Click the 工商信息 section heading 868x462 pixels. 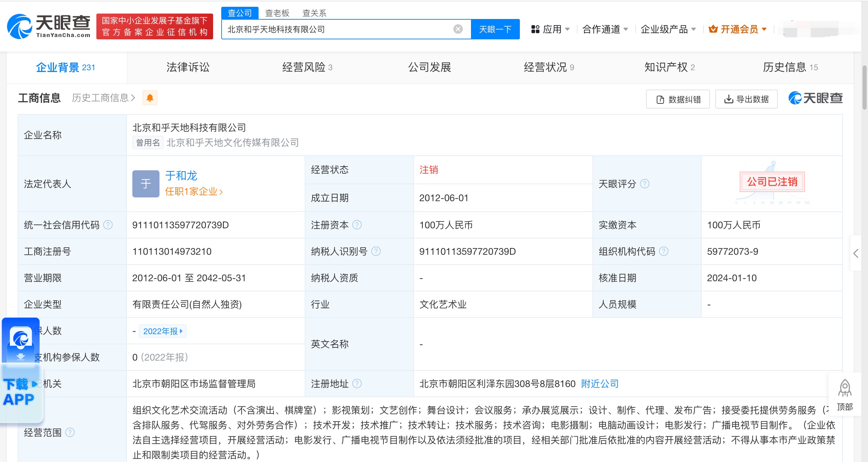[39, 98]
